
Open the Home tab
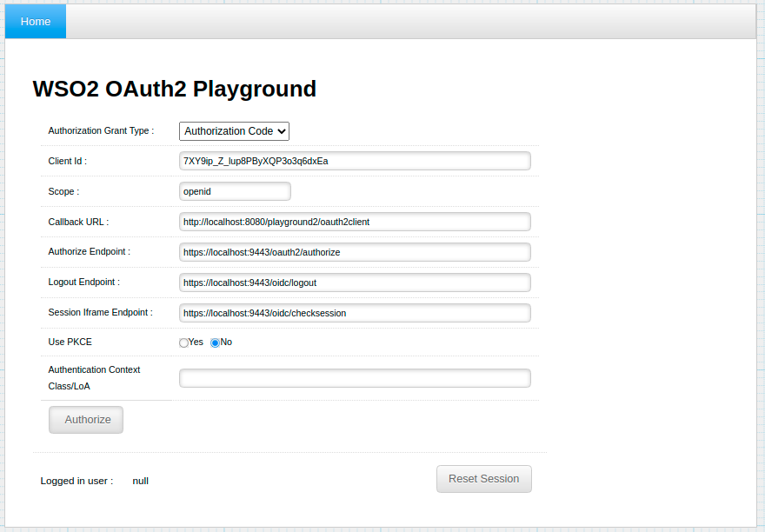click(x=36, y=22)
